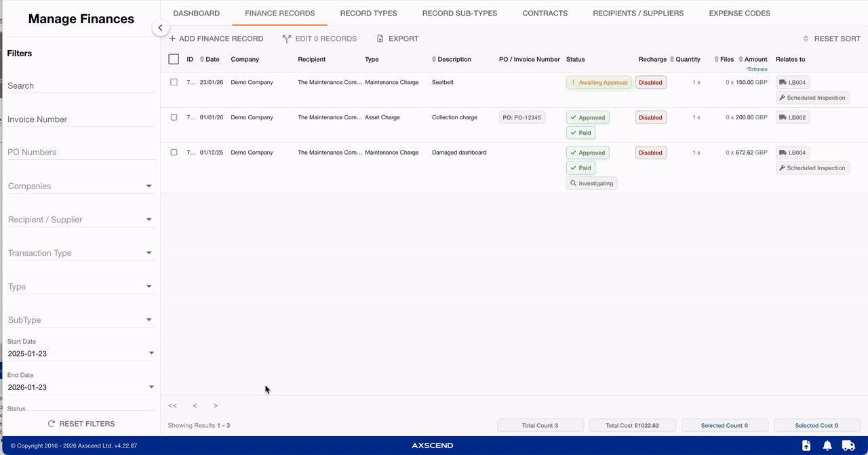Screen dimensions: 868x455
Task: Open the Start Date picker dropdown
Action: point(151,353)
